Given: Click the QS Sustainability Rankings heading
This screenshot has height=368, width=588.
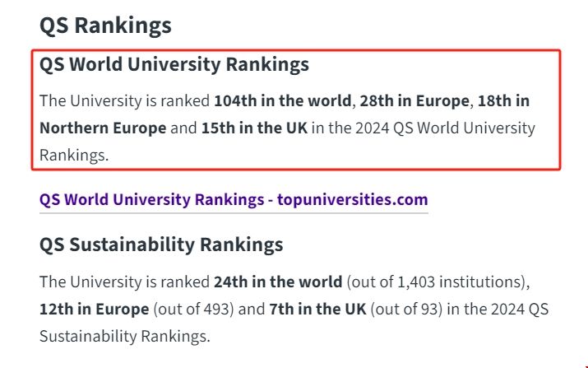Looking at the screenshot, I should 161,245.
